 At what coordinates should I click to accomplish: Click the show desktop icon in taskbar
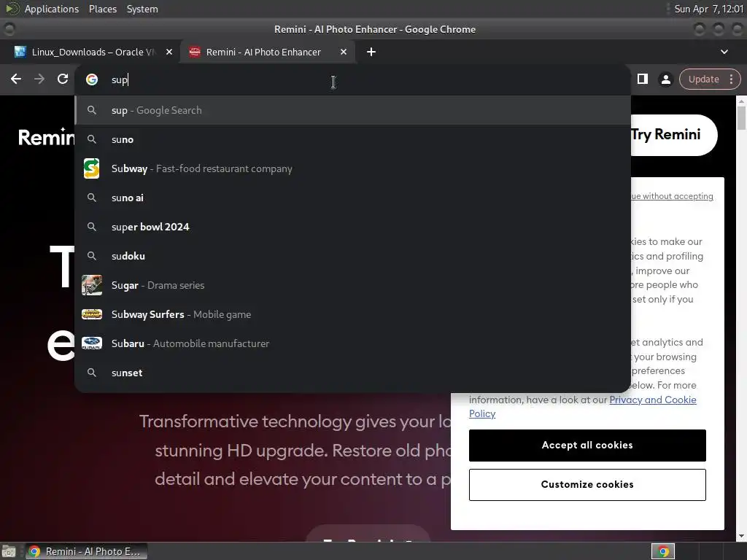(9, 551)
